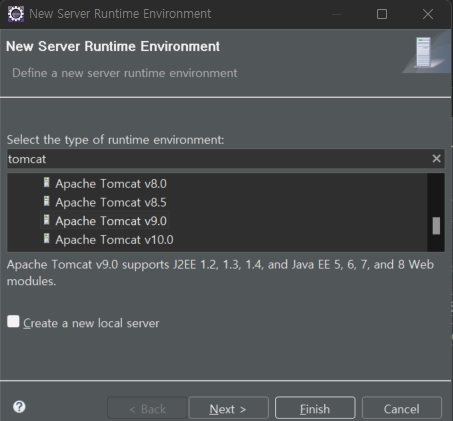Click the server icon beside Apache Tomcat v10.0
Viewport: 453px width, 421px height.
pyautogui.click(x=47, y=239)
